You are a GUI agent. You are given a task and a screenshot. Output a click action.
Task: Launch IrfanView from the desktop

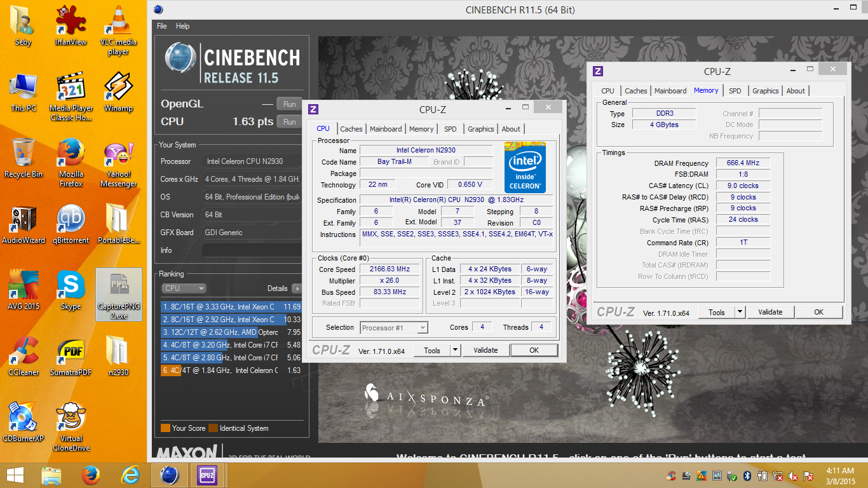[x=71, y=25]
